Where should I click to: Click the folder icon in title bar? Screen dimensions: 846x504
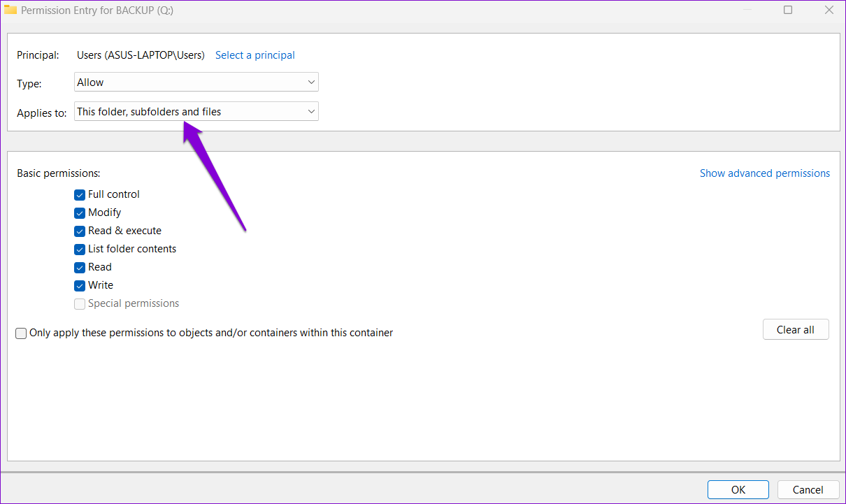point(10,10)
